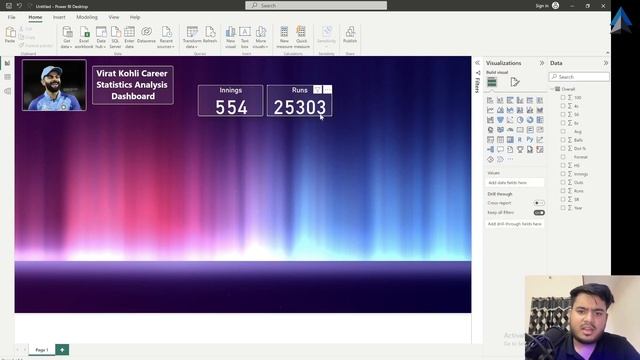Select the Waterfall chart visual
640x360 pixels.
click(490, 120)
